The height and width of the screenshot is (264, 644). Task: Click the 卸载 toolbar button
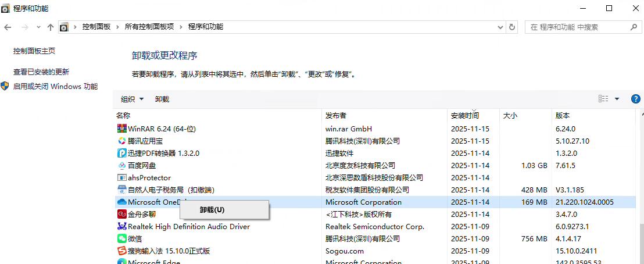[162, 99]
